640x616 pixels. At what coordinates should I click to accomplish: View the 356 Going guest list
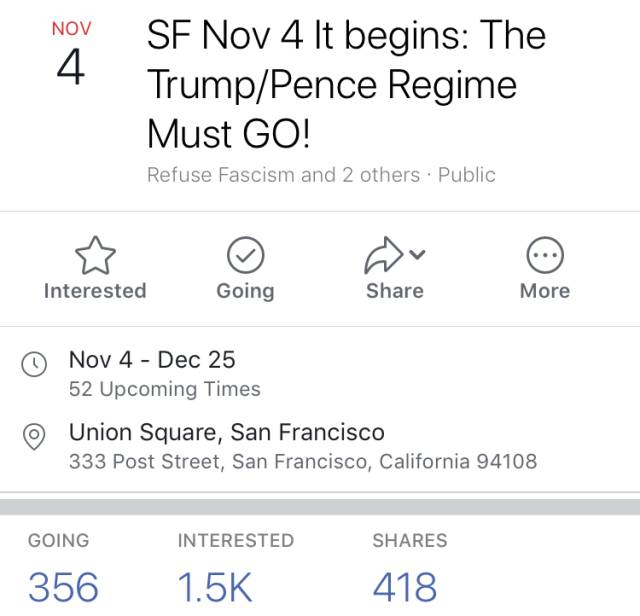click(x=63, y=587)
